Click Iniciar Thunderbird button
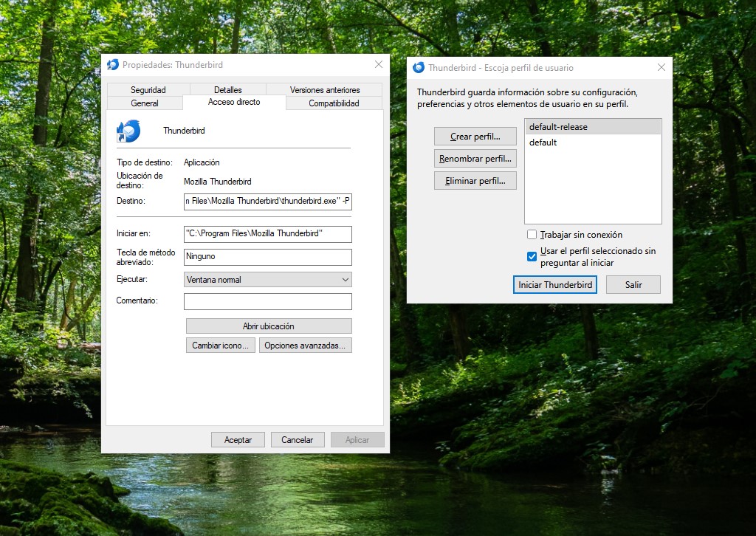This screenshot has width=756, height=536. [x=555, y=284]
